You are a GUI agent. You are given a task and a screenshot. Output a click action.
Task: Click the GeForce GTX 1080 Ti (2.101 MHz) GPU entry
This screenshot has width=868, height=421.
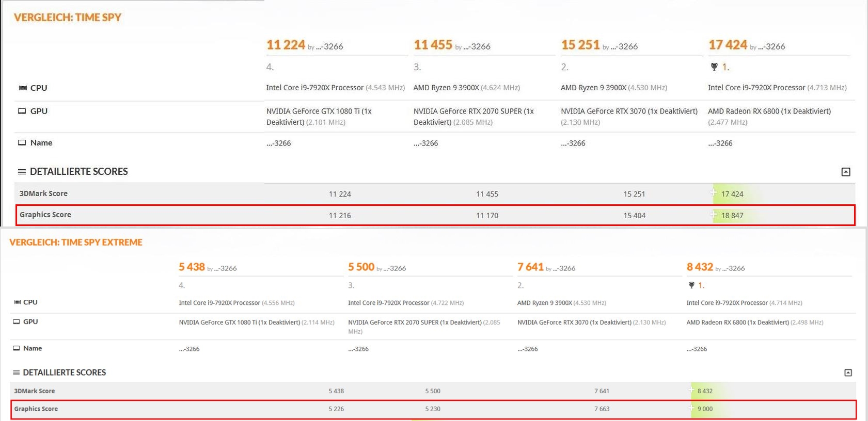tap(319, 117)
